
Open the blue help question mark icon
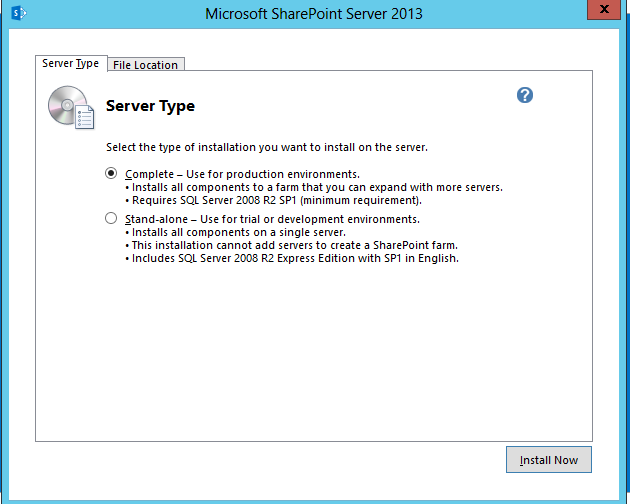[525, 95]
